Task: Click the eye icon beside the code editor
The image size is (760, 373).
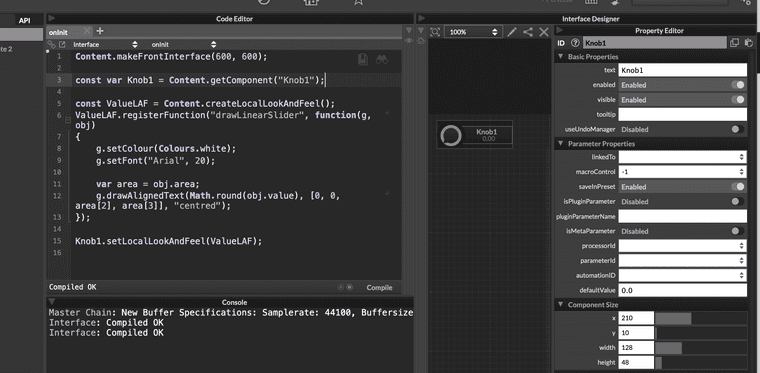Action: click(x=409, y=41)
